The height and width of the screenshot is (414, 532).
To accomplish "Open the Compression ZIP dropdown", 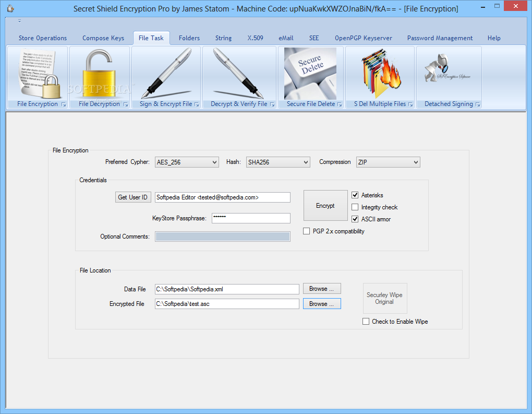I will pos(388,162).
